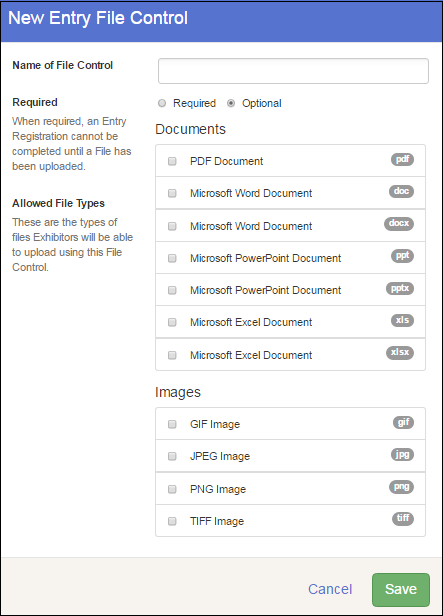The width and height of the screenshot is (443, 616).
Task: Enable the Microsoft Word doc checkbox
Action: 172,193
